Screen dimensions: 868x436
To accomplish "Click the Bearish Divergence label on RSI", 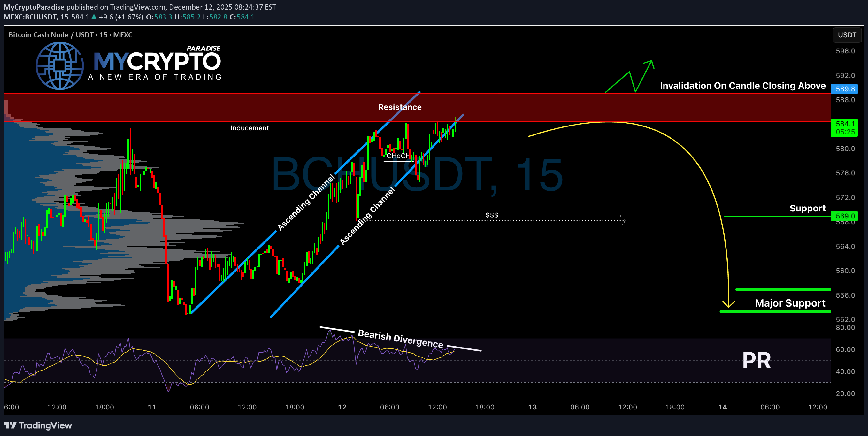I will point(400,339).
